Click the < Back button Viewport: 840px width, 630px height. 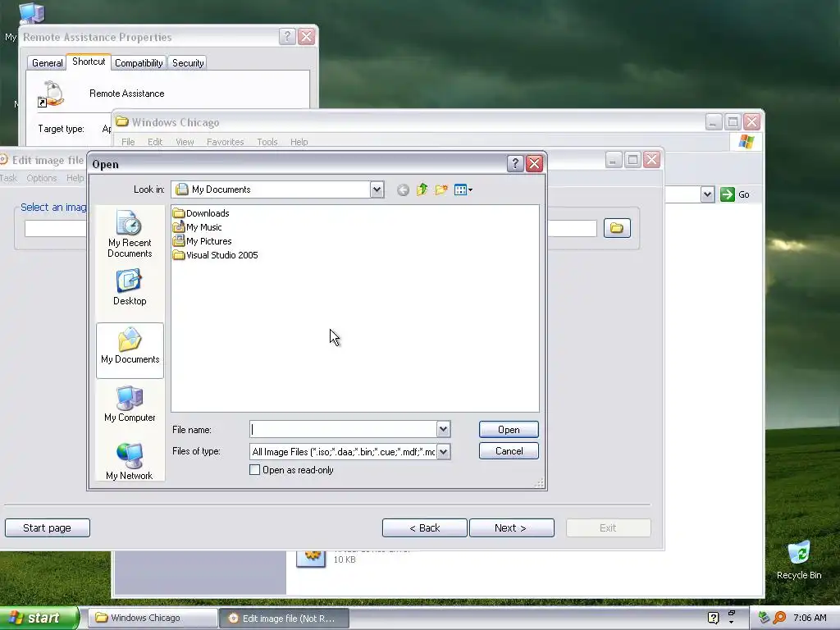(x=424, y=527)
